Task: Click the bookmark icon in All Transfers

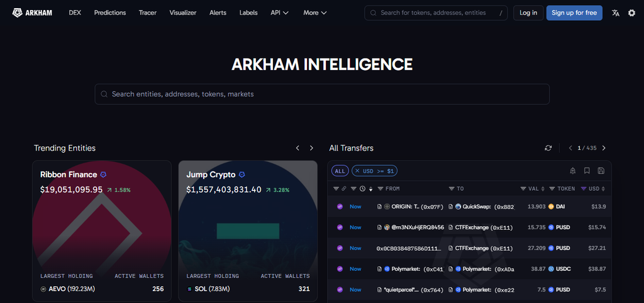Action: pyautogui.click(x=587, y=171)
